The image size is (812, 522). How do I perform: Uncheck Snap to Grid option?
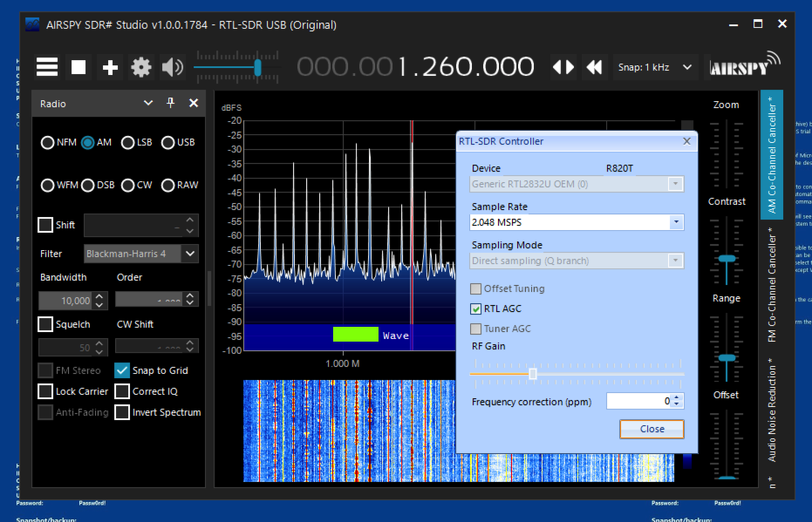click(x=122, y=370)
